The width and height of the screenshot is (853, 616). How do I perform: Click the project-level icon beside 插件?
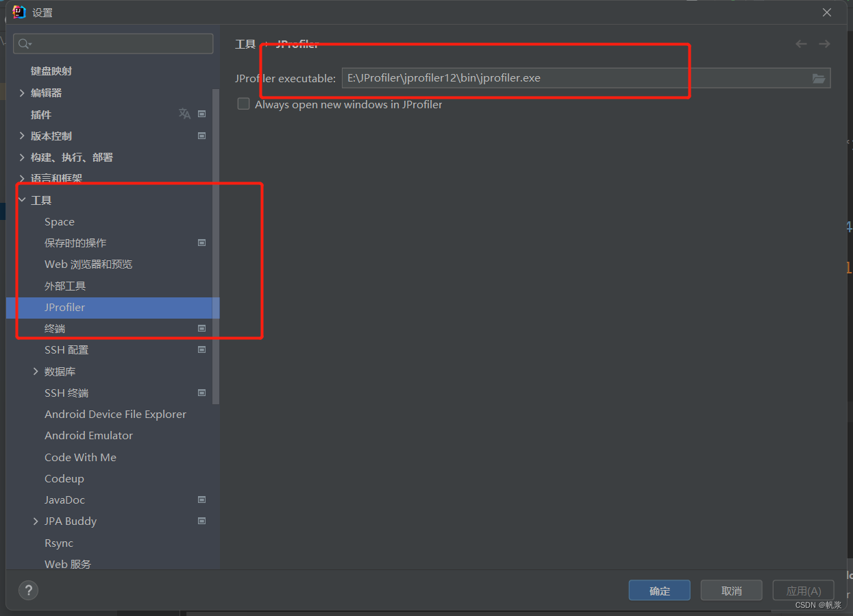pyautogui.click(x=202, y=114)
